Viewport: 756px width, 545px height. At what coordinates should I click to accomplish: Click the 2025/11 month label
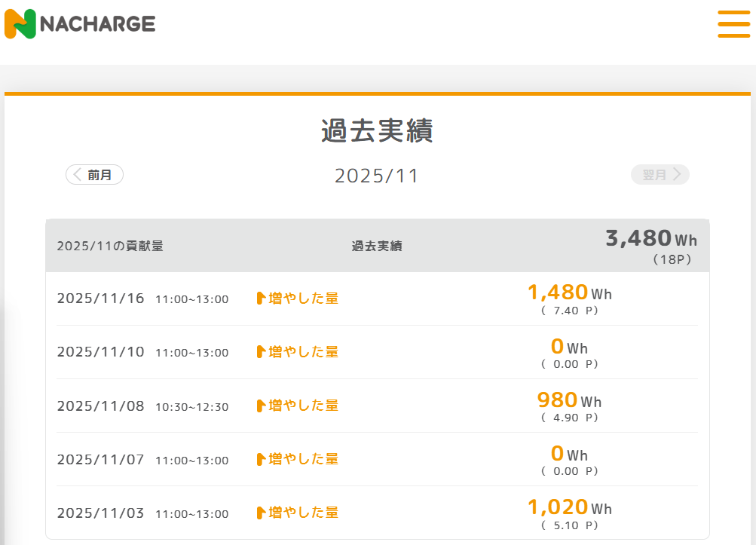[377, 176]
